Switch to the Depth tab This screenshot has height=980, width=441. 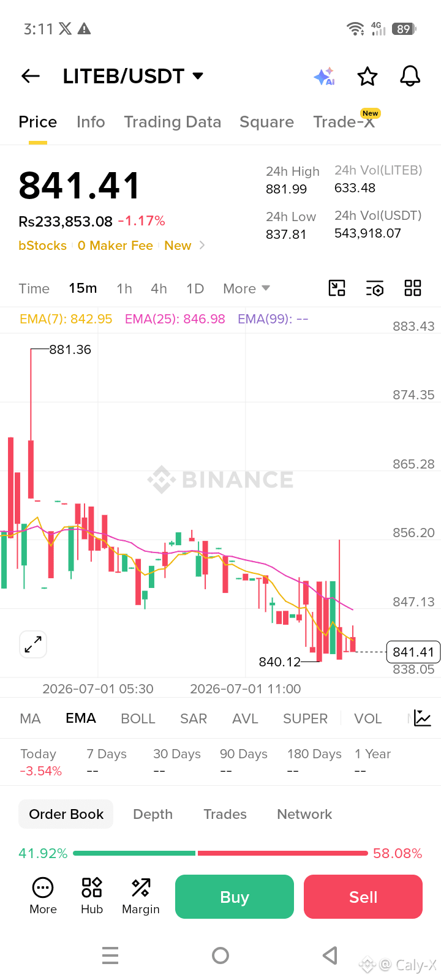[x=153, y=814]
